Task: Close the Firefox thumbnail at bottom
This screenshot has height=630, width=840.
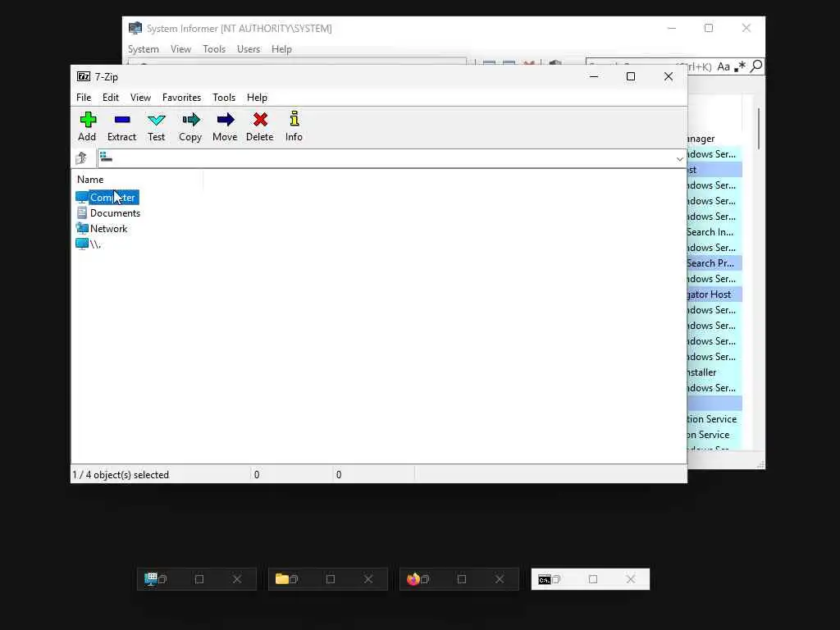Action: [500, 579]
